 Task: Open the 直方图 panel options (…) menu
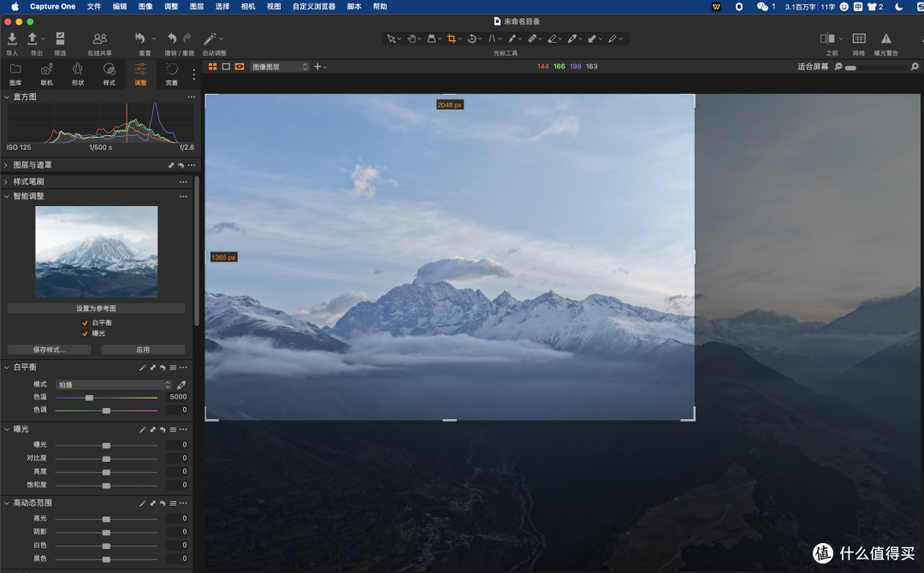[x=192, y=97]
